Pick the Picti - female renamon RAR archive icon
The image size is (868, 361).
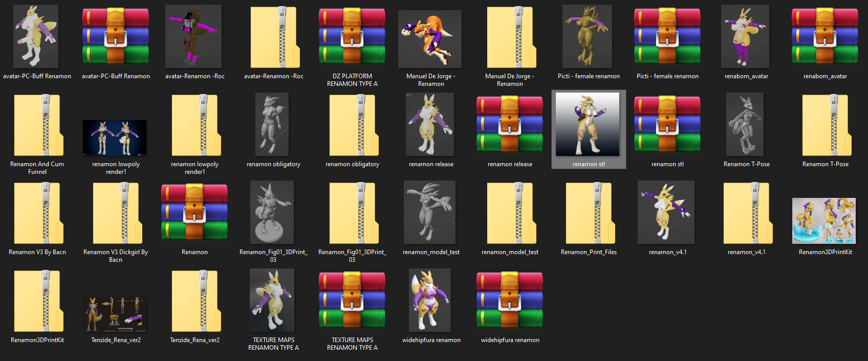coord(667,37)
